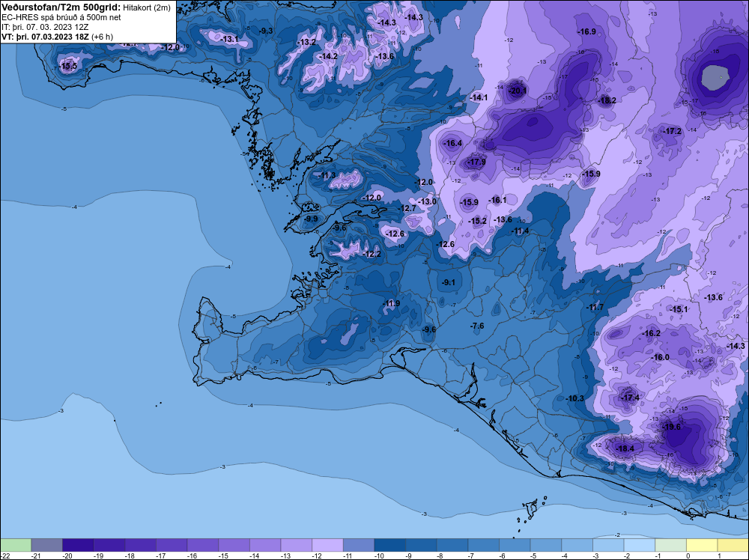Click the -14.2 temperature label

329,56
